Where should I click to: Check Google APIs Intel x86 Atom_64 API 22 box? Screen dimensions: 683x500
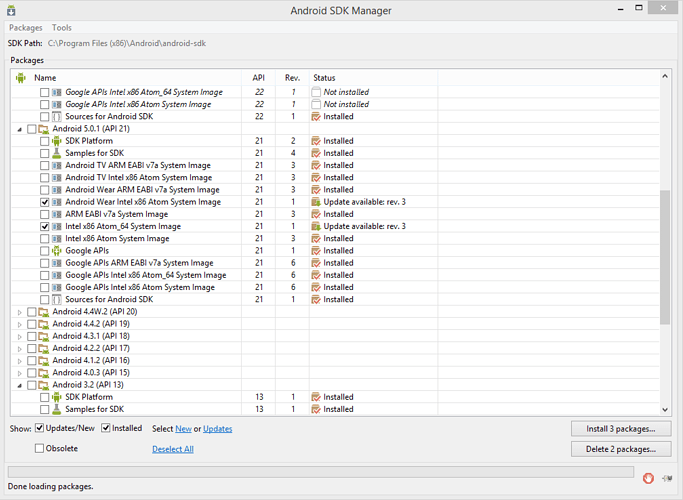click(44, 92)
